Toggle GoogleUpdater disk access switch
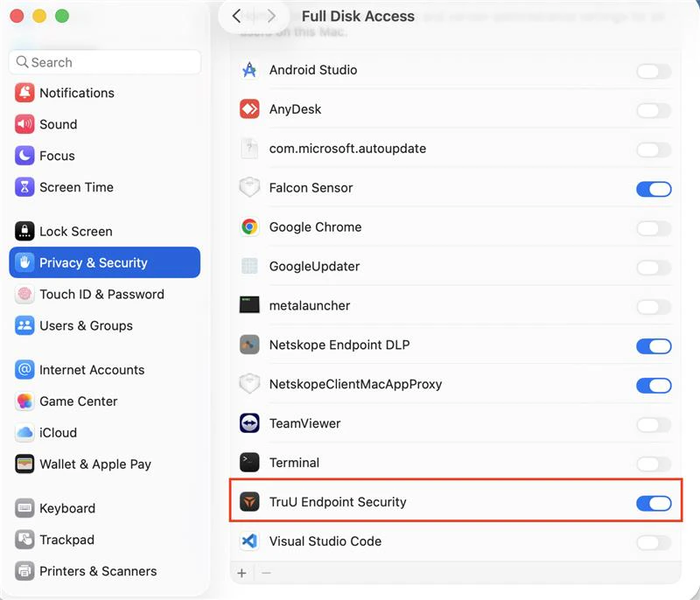Screen dimensions: 700x600 click(654, 268)
